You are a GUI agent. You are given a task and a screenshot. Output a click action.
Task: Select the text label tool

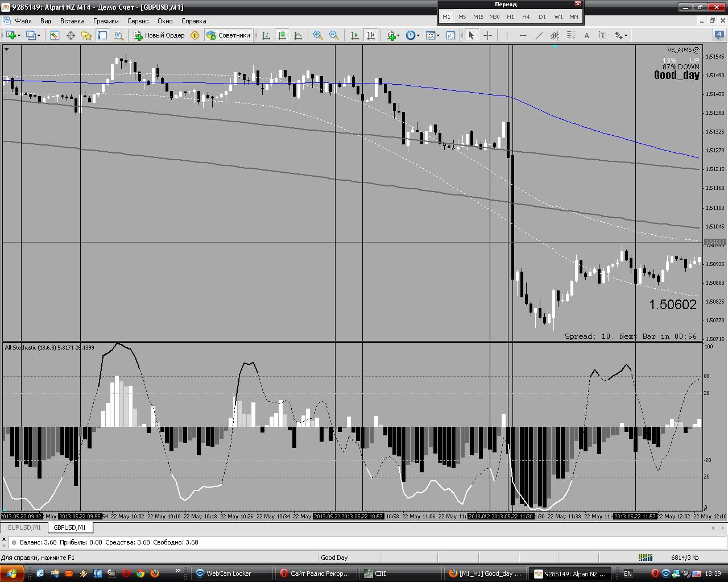[x=602, y=35]
